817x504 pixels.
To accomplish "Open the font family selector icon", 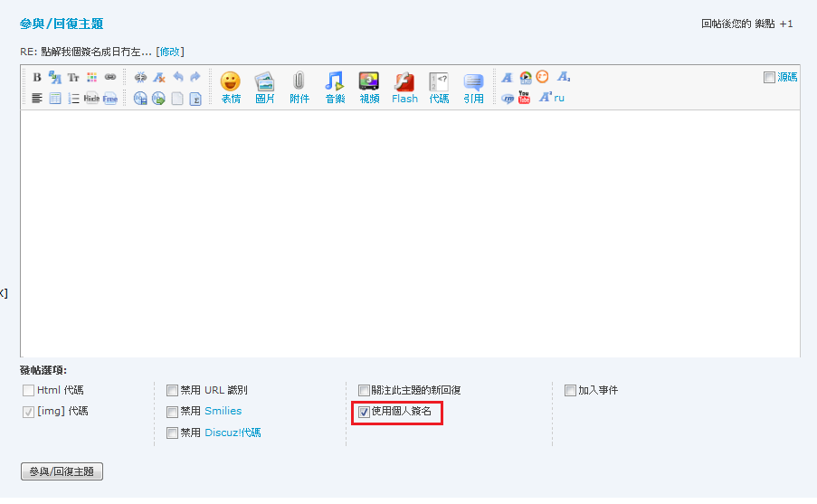I will pos(54,77).
